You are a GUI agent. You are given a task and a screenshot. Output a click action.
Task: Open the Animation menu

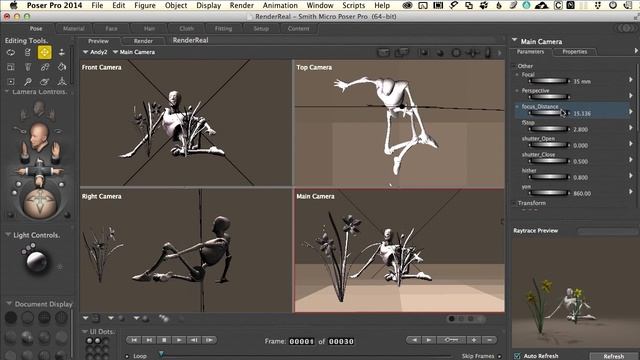(280, 5)
